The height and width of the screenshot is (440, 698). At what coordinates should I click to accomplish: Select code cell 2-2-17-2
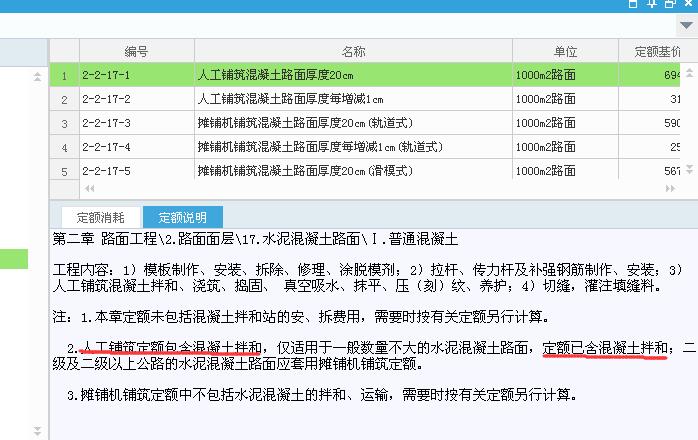click(137, 99)
